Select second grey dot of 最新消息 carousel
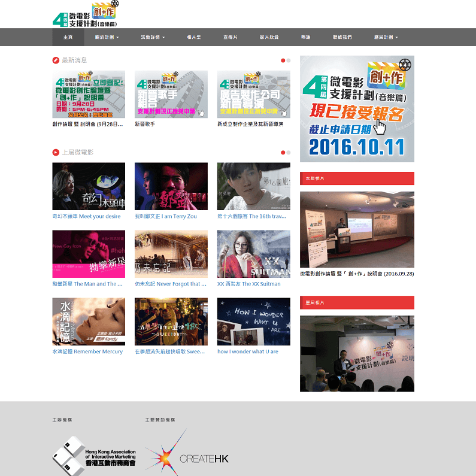Screen dimensions: 476x476 (289, 60)
